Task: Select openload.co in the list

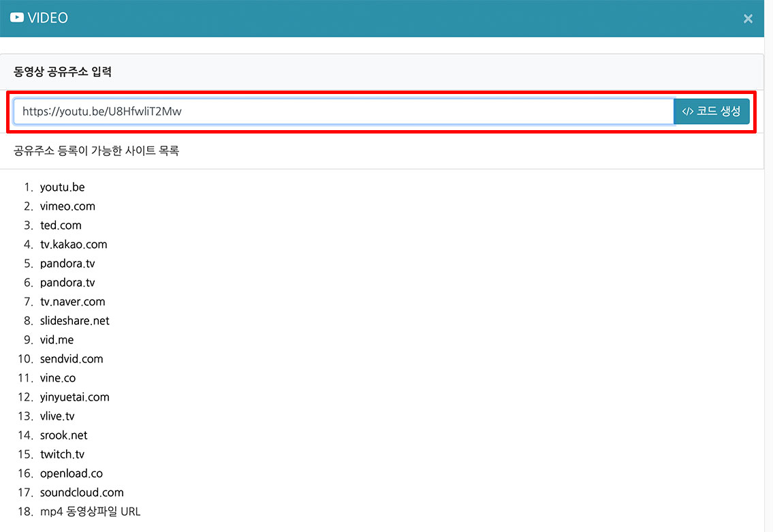Action: (x=72, y=473)
